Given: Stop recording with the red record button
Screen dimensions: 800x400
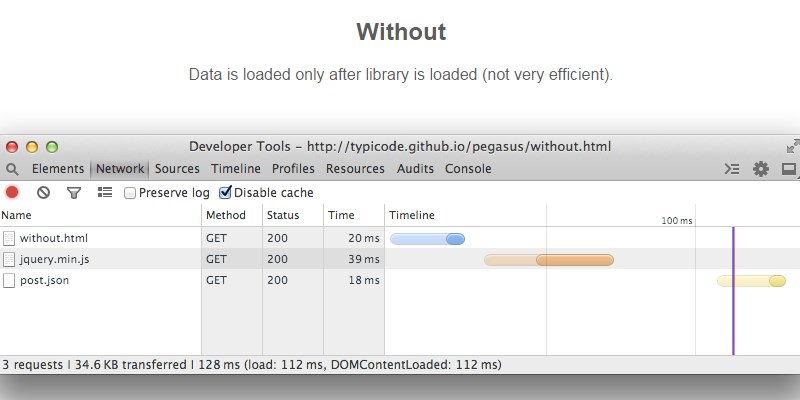Looking at the screenshot, I should coord(13,193).
